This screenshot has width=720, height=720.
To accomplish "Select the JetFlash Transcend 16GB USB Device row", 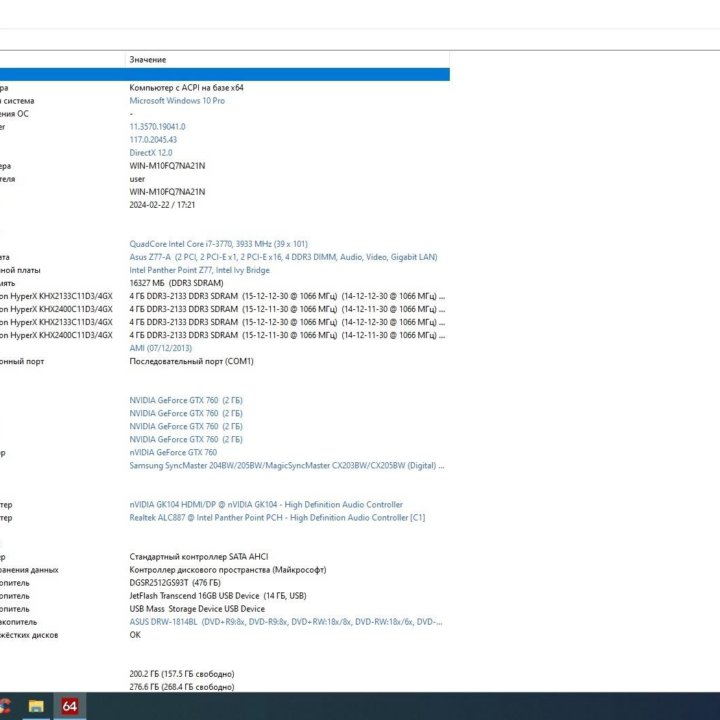I will tap(203, 596).
